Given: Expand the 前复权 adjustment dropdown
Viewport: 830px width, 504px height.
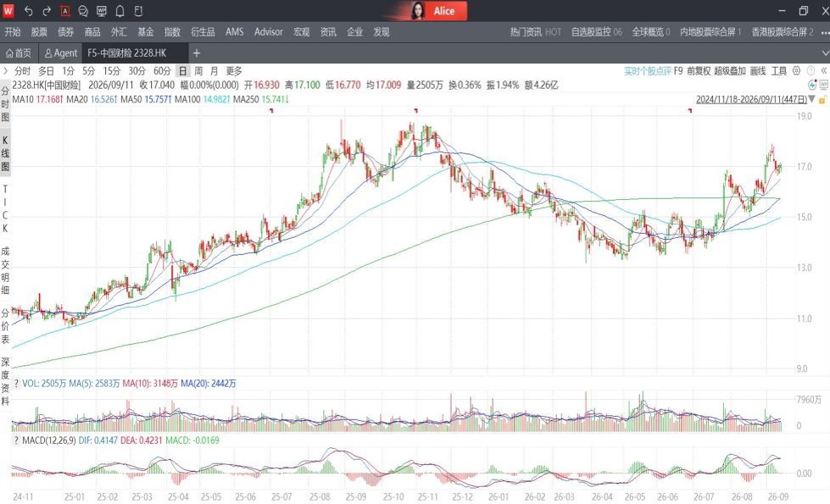Looking at the screenshot, I should 699,71.
